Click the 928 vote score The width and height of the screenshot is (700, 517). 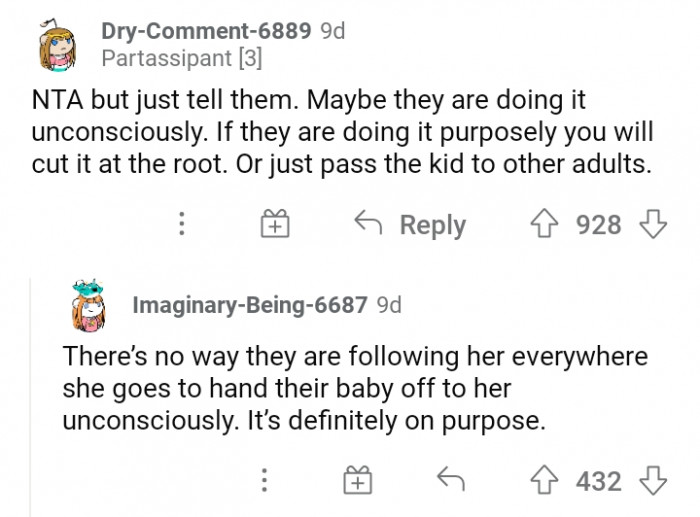click(599, 225)
